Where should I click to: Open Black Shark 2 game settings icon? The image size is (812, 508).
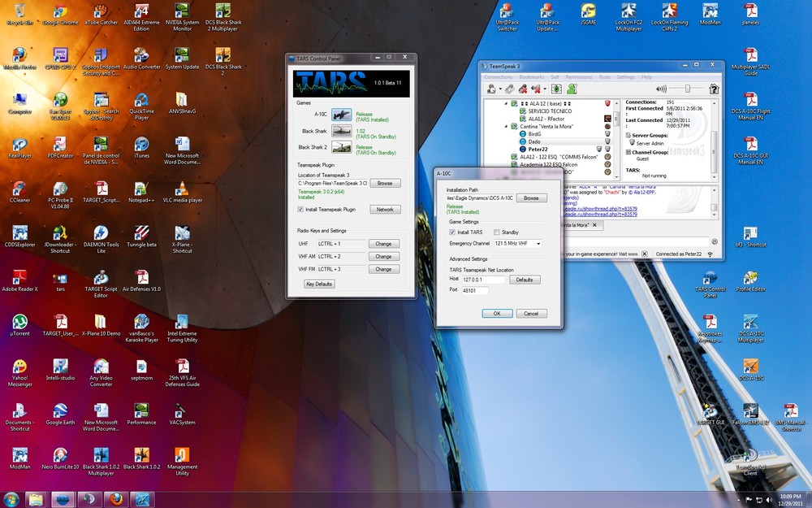[341, 149]
